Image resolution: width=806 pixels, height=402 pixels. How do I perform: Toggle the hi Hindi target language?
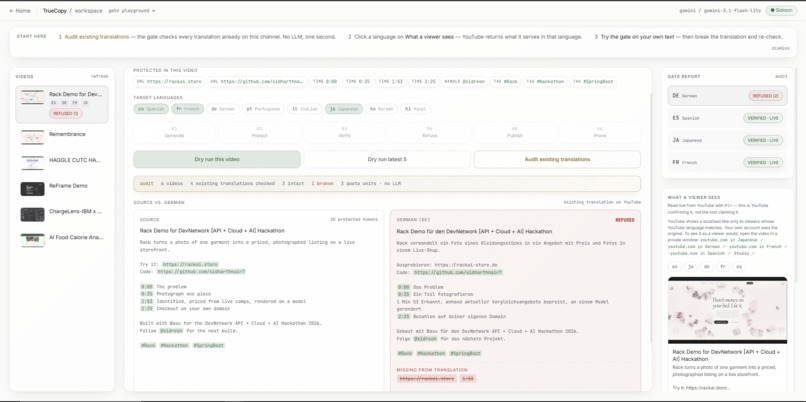pyautogui.click(x=415, y=109)
